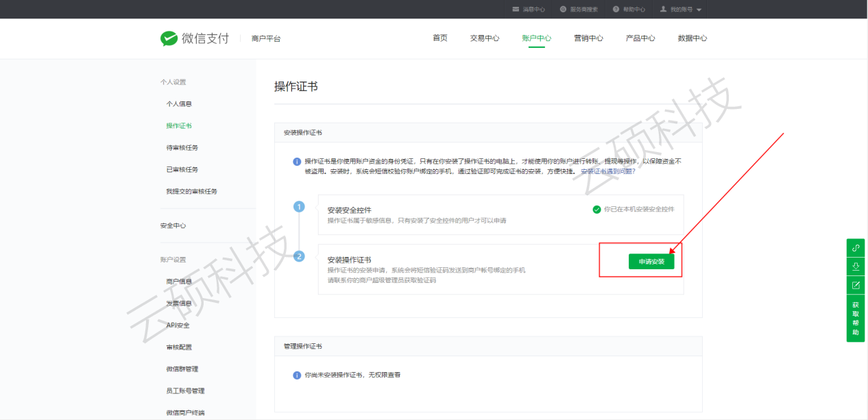Click the blue info icon in 管理操作证书
This screenshot has height=420, width=868.
297,375
